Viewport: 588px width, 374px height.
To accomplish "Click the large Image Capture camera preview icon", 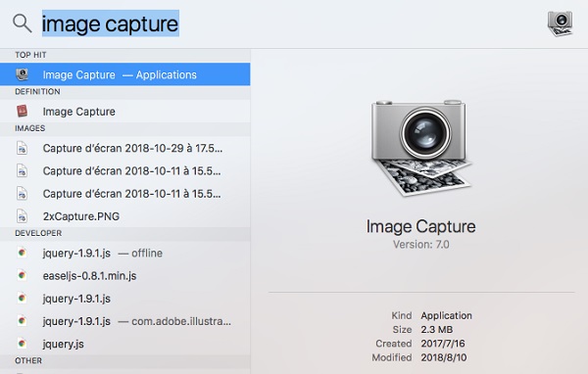I will coord(420,148).
